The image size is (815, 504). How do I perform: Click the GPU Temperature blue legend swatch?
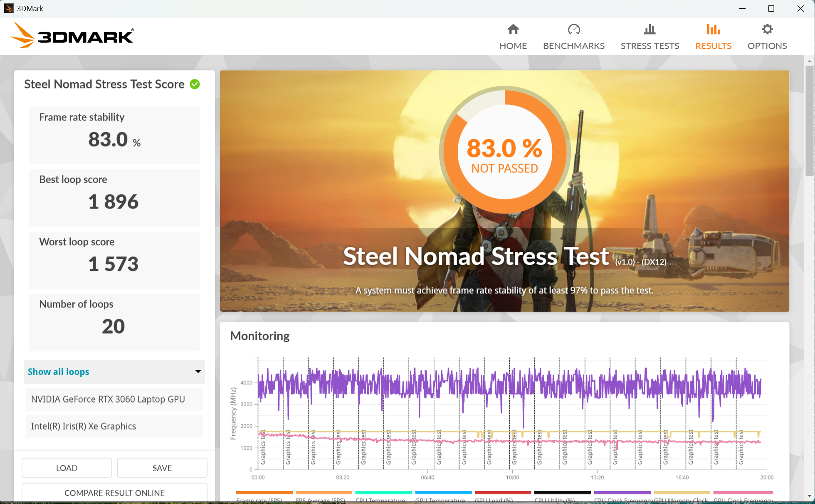pos(444,492)
